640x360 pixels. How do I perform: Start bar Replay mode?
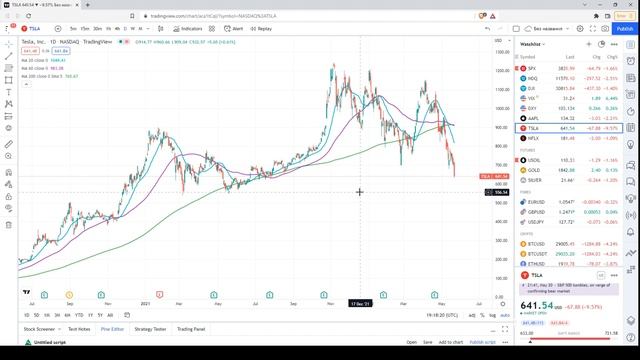point(261,29)
